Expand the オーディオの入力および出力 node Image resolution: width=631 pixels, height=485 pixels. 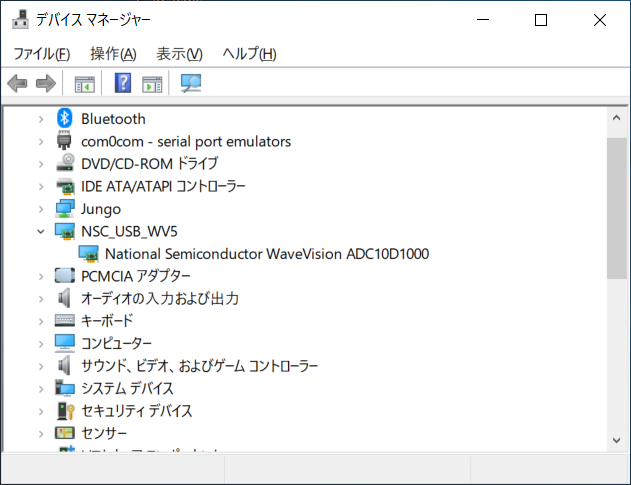pos(41,299)
